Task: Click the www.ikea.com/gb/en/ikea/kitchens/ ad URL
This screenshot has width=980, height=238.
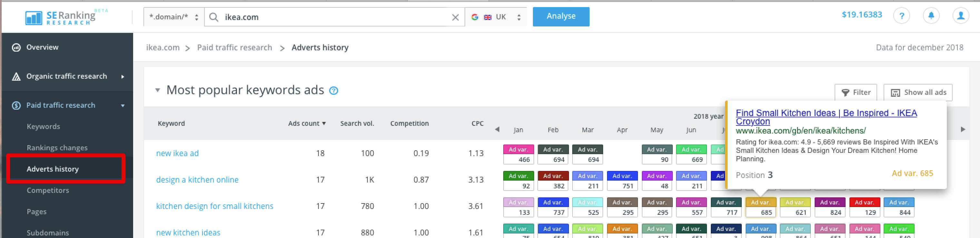Action: point(800,131)
